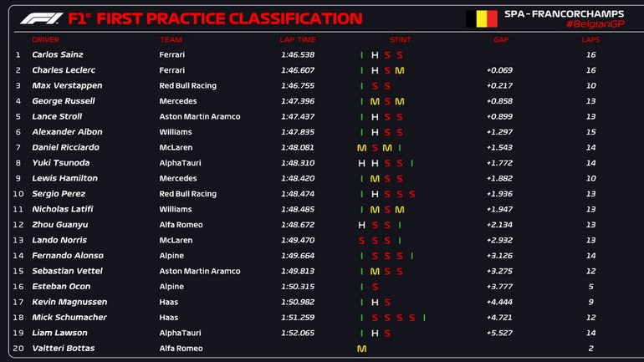Screen dimensions: 644x362
Task: Select the STINT column header
Action: click(x=400, y=40)
